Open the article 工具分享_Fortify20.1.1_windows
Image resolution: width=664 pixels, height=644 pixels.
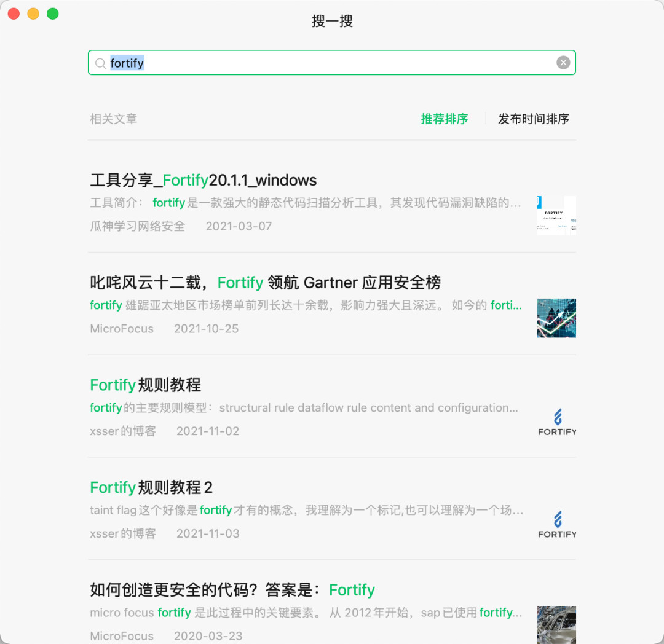pos(203,180)
